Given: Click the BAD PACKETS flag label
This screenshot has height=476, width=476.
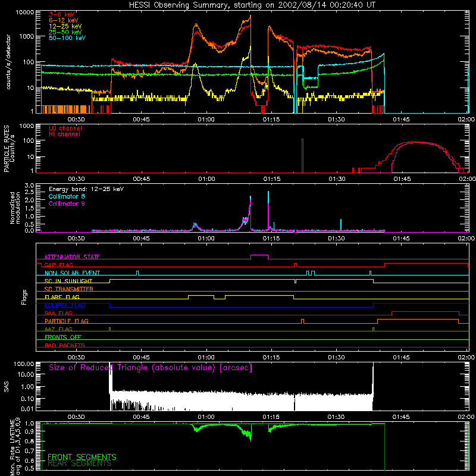Looking at the screenshot, I should click(x=65, y=345).
